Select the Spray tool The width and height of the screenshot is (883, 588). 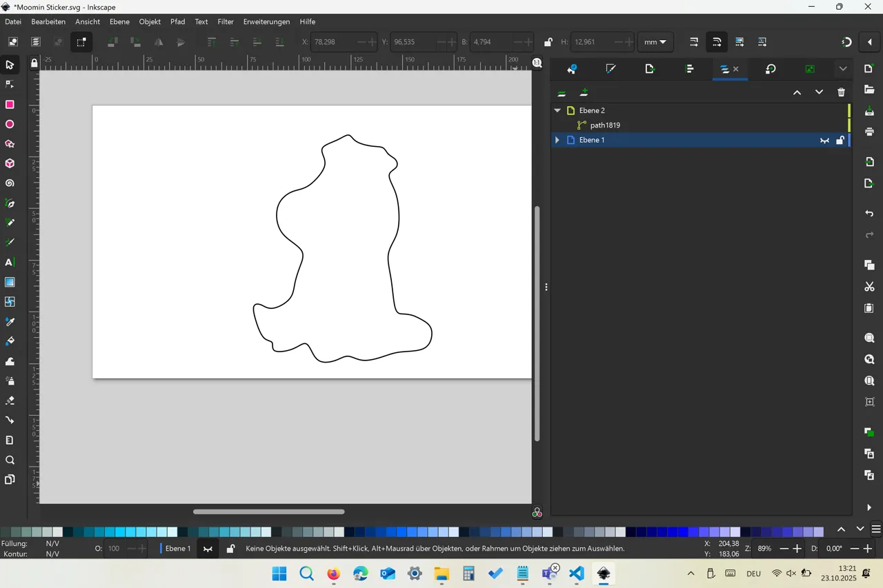click(x=10, y=381)
